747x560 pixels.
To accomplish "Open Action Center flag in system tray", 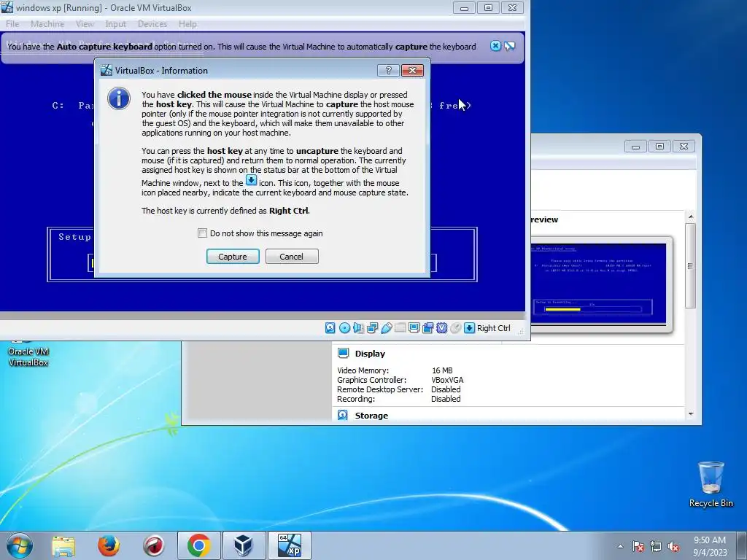I will tap(638, 546).
